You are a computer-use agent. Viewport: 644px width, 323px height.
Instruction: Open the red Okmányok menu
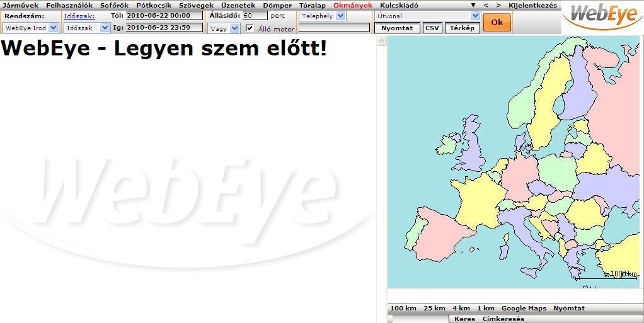point(353,5)
